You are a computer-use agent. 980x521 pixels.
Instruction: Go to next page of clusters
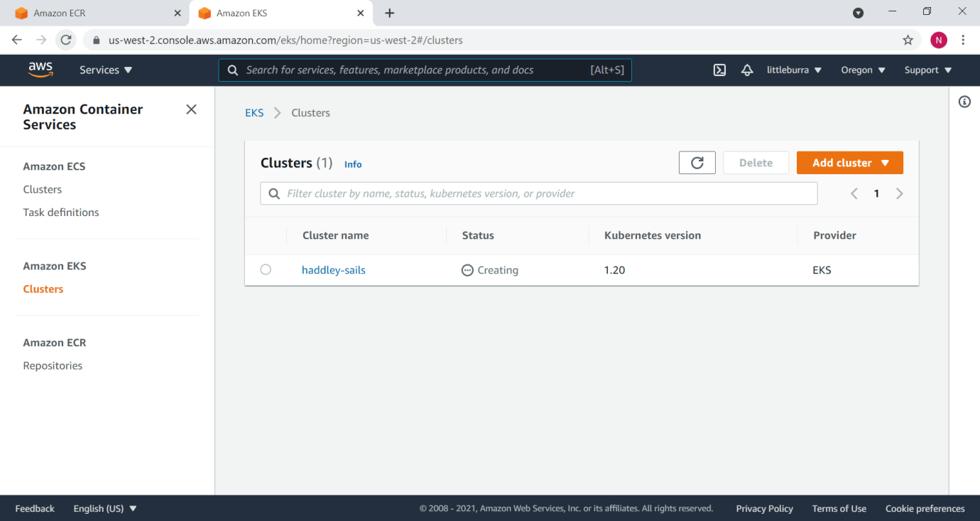pos(899,193)
